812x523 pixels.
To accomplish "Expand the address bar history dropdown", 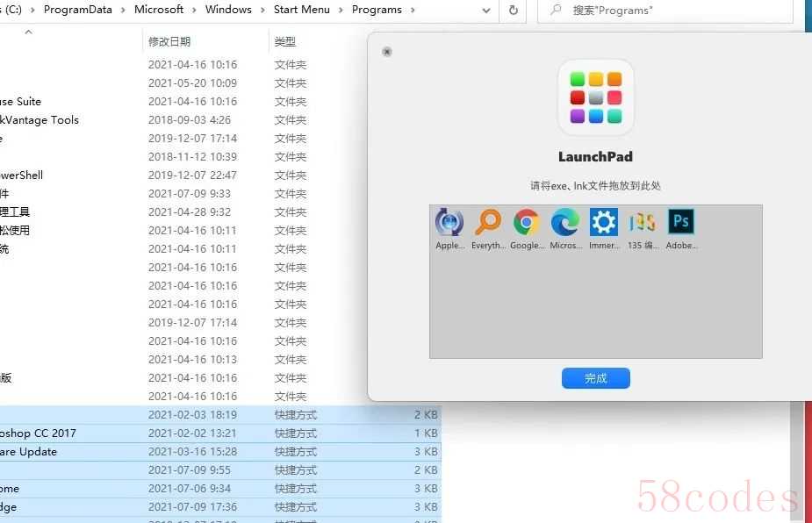I will [486, 11].
